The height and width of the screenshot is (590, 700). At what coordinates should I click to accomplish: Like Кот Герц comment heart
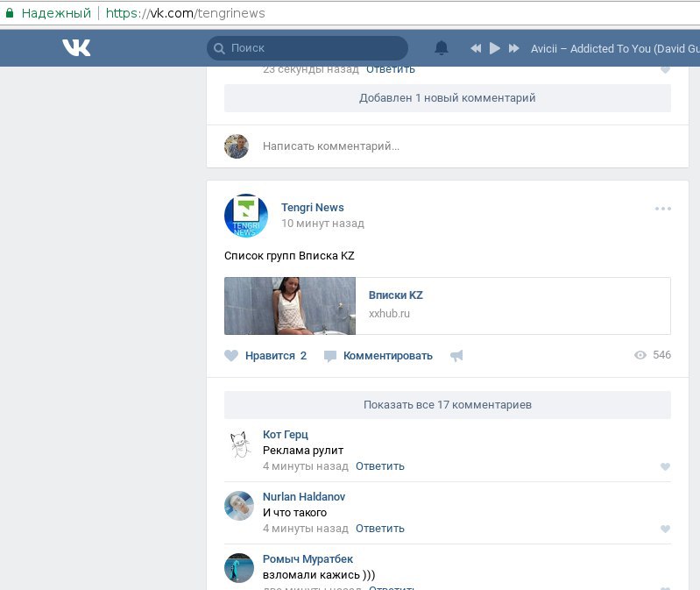point(665,466)
